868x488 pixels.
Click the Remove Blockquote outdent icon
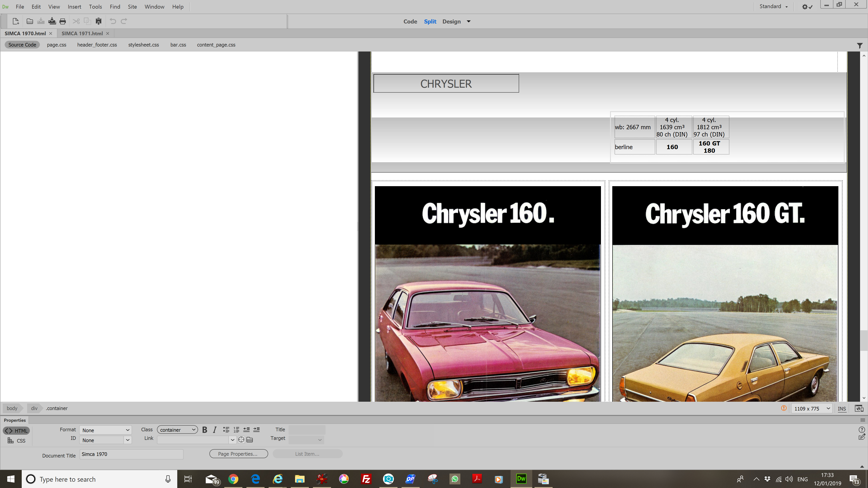pos(247,430)
